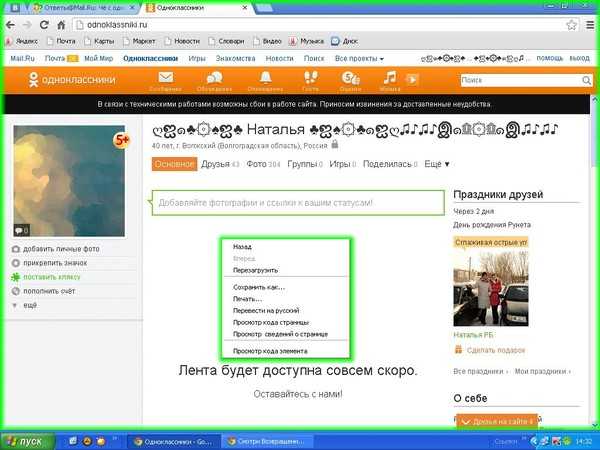Open the video play icon in orange bar

[412, 80]
